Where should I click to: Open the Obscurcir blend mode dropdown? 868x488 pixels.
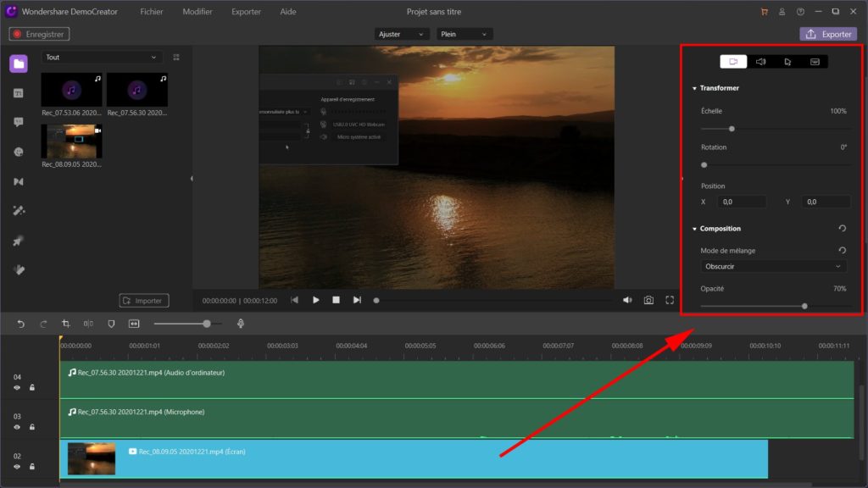pos(773,266)
